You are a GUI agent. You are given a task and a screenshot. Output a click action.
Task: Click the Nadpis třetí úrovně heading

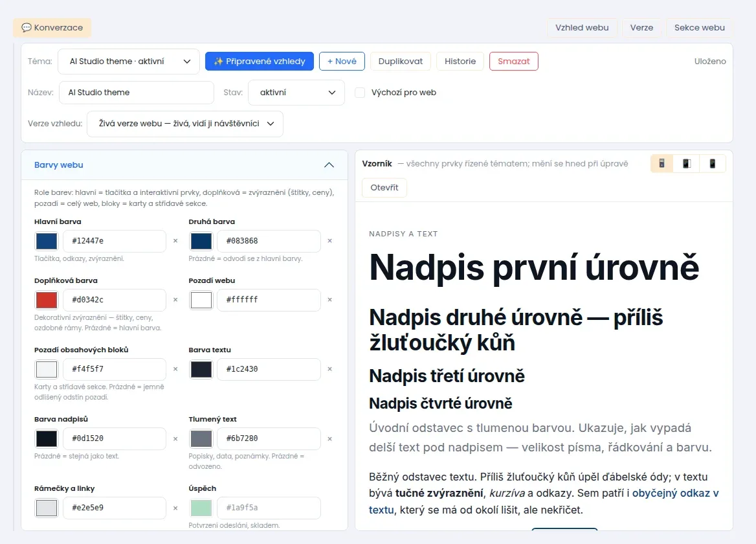[447, 376]
